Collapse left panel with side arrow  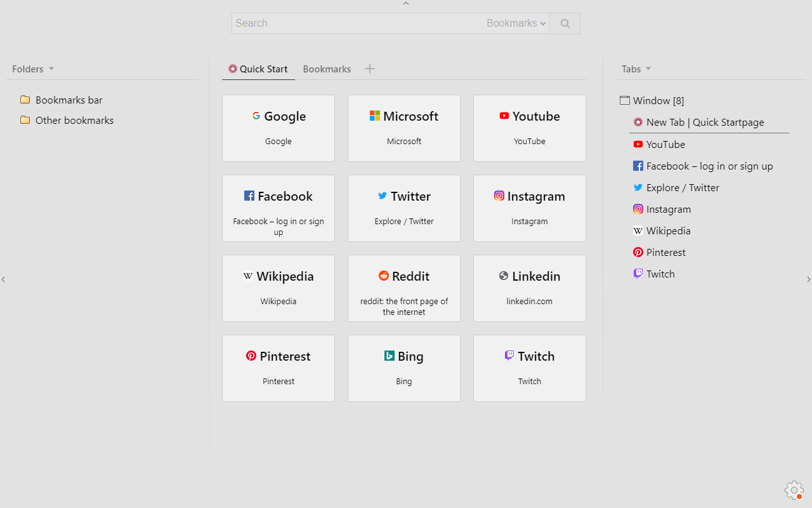(3, 279)
